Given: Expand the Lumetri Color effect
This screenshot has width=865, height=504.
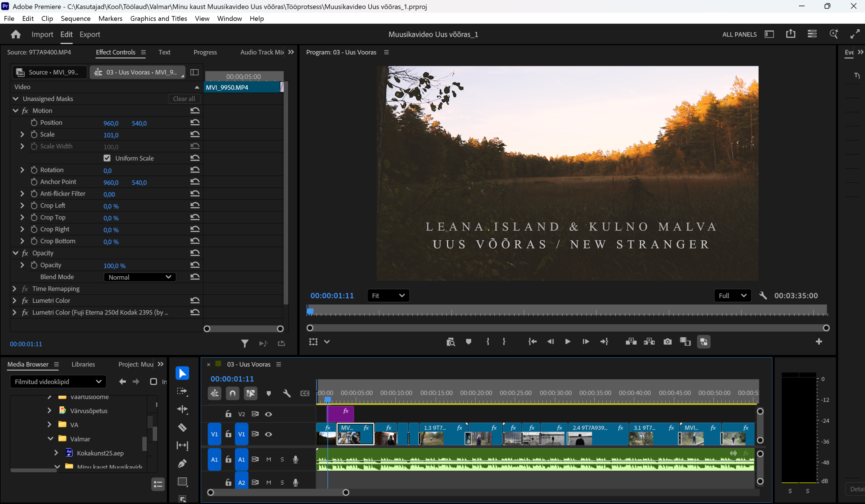Looking at the screenshot, I should [x=15, y=301].
